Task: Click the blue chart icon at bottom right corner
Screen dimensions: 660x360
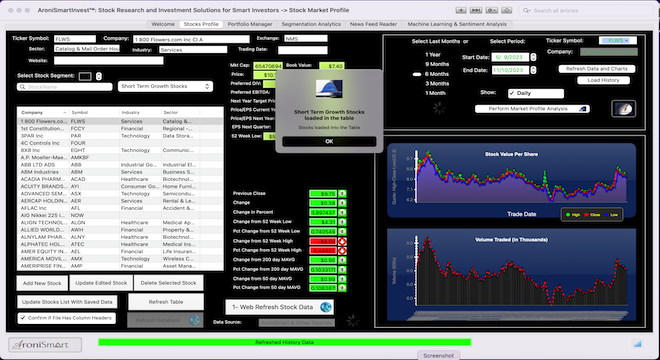Action: (637, 344)
